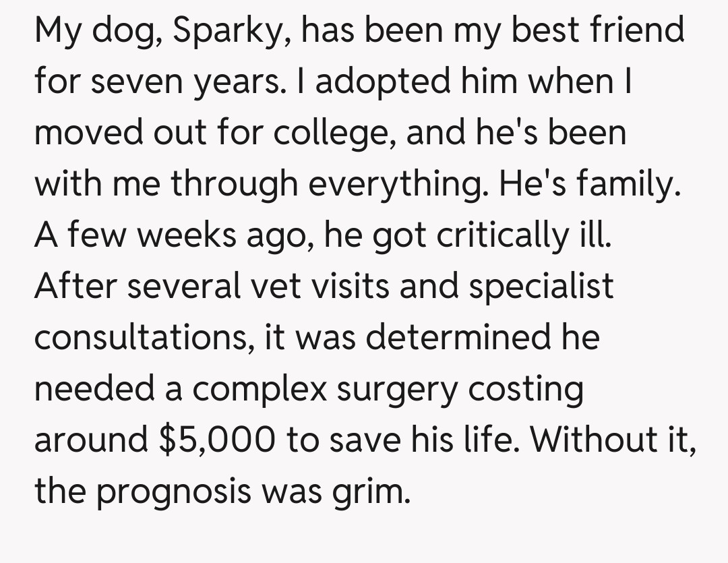This screenshot has width=728, height=563.
Task: Click the amount '$5,000'
Action: pyautogui.click(x=218, y=439)
